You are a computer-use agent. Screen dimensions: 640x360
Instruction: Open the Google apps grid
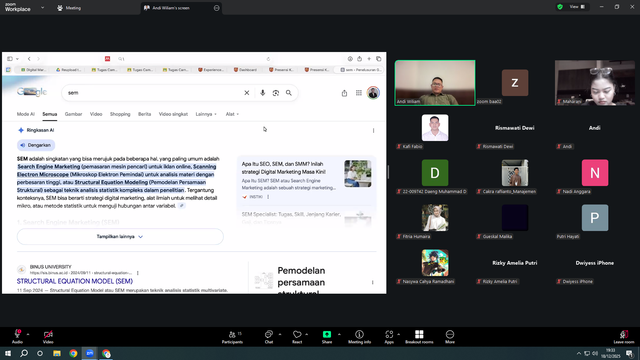tap(358, 93)
